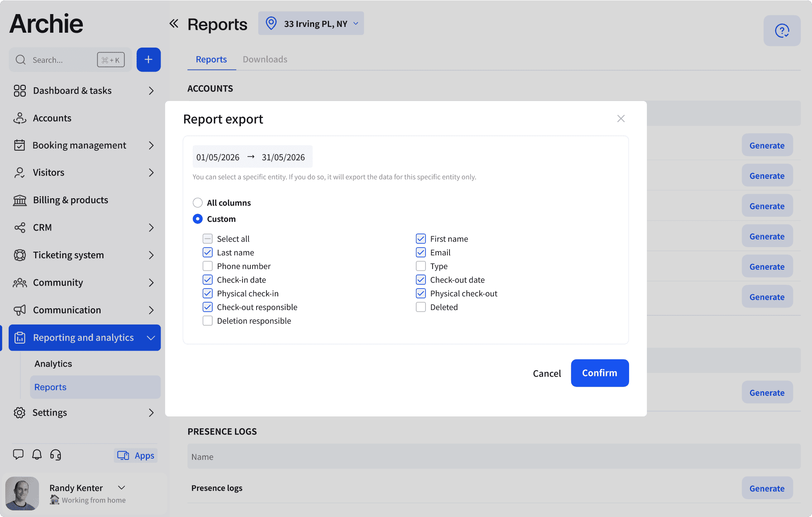
Task: Click the headset support icon at bottom
Action: coord(55,455)
